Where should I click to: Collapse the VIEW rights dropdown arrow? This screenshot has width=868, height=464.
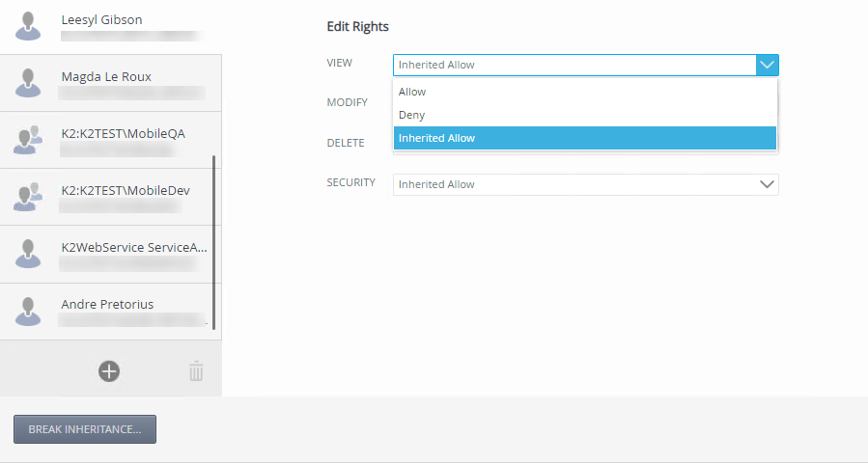(x=768, y=66)
